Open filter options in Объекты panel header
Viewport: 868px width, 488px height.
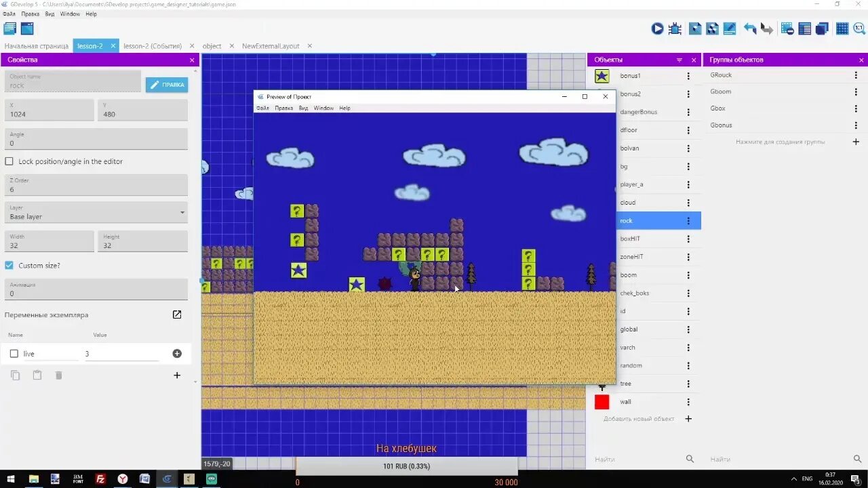point(679,60)
